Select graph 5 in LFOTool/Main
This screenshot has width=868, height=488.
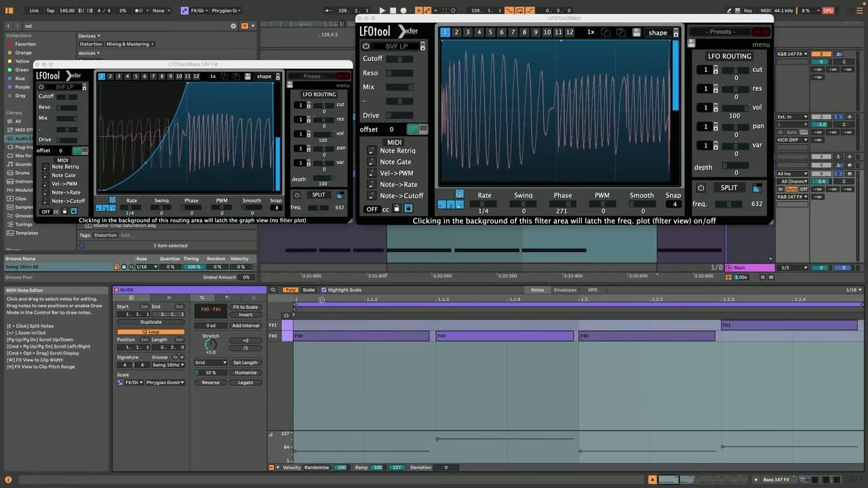[490, 32]
